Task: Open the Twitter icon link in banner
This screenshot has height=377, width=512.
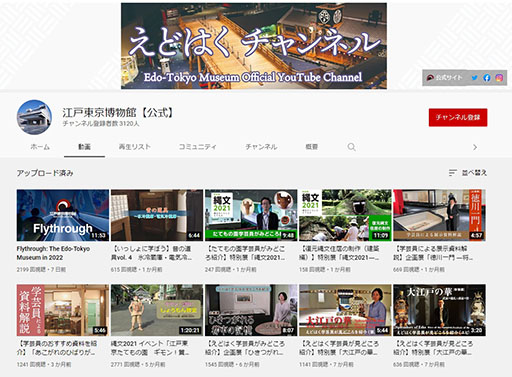Action: [474, 78]
